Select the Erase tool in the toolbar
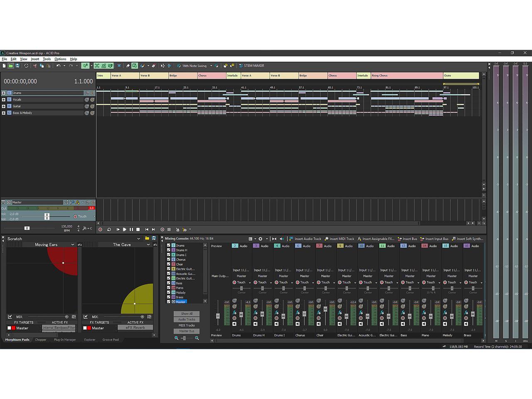Image resolution: width=532 pixels, height=399 pixels. (153, 66)
